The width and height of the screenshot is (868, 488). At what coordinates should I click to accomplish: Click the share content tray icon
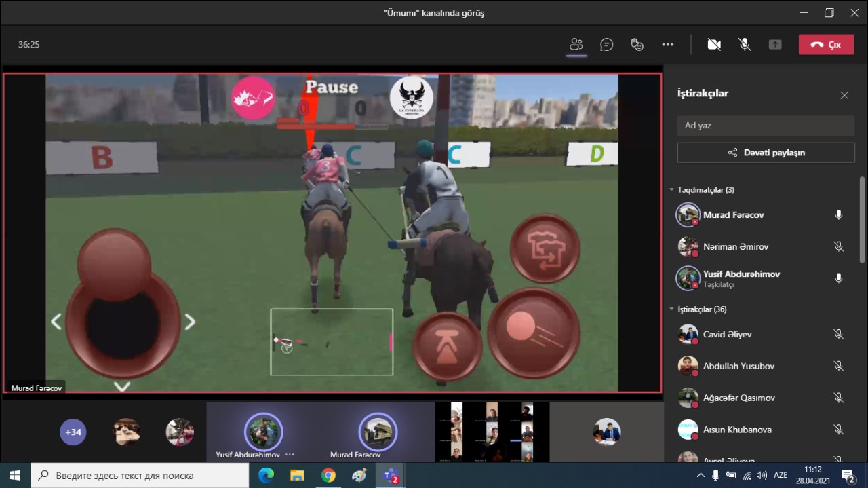tap(775, 45)
